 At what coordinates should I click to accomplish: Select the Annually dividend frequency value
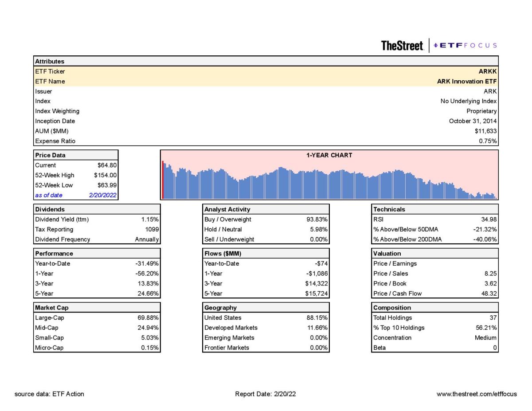click(147, 239)
